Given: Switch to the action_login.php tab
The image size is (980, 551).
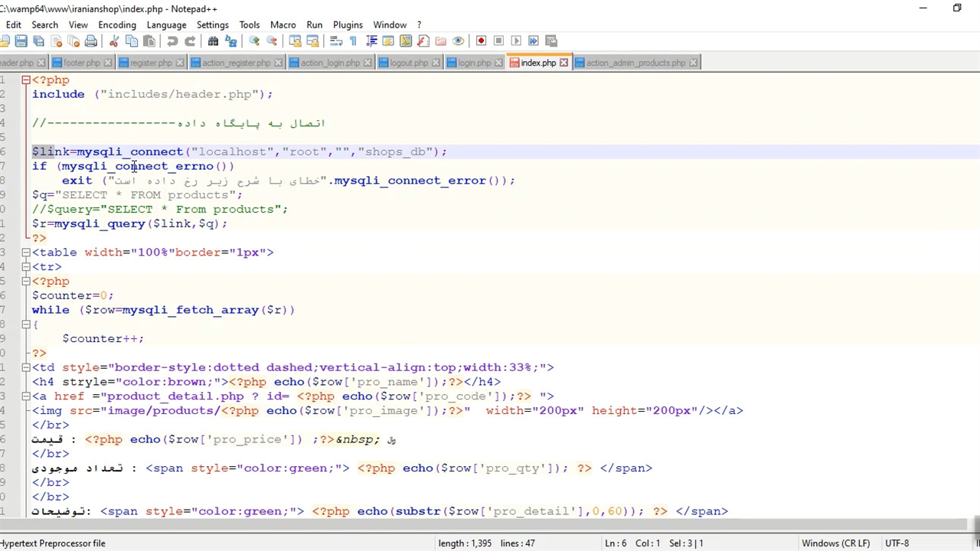Looking at the screenshot, I should (x=329, y=63).
